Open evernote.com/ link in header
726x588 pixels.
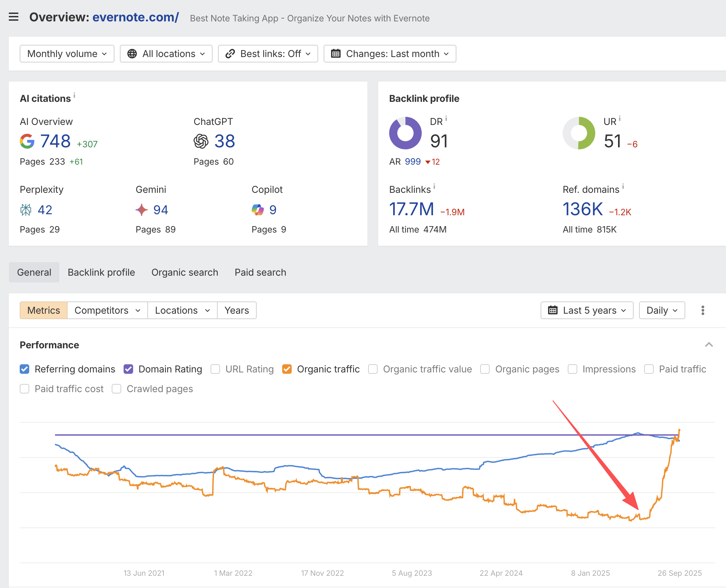136,17
